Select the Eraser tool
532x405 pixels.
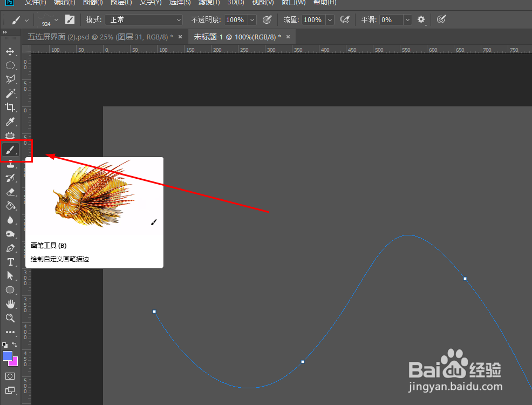[x=10, y=192]
